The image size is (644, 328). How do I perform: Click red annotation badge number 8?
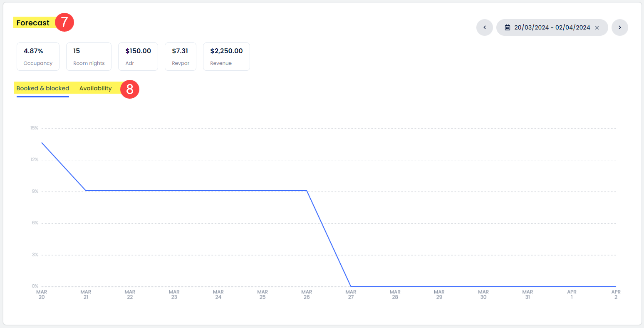[x=130, y=89]
